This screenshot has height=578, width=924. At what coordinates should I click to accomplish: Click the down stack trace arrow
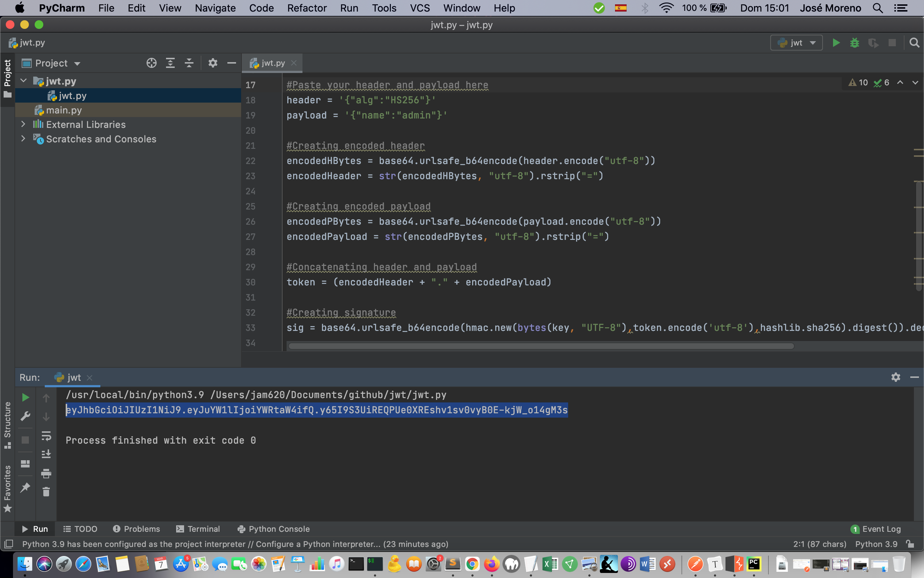(46, 417)
